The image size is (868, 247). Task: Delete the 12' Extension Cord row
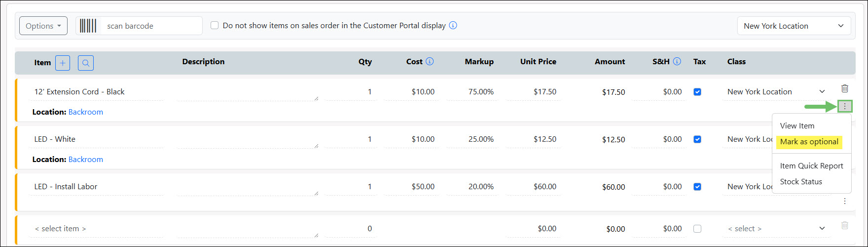point(845,88)
